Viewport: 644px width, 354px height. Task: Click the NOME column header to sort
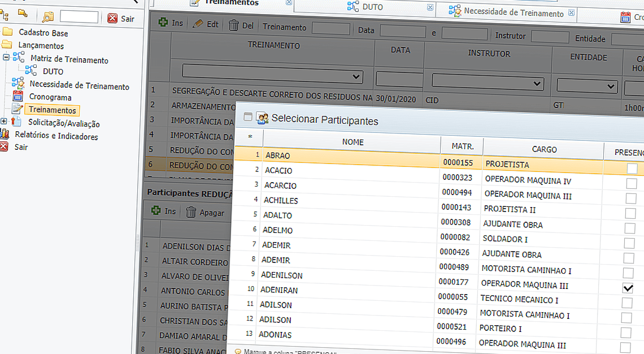point(353,142)
